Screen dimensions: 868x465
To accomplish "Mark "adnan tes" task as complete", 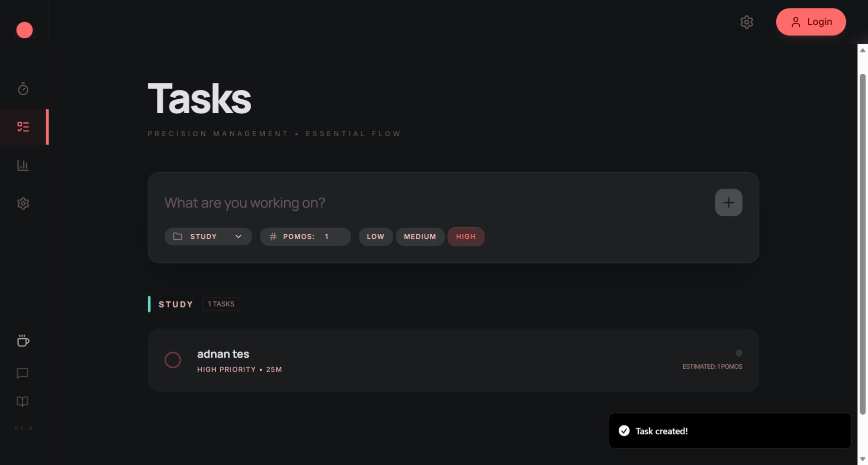I will pyautogui.click(x=172, y=360).
